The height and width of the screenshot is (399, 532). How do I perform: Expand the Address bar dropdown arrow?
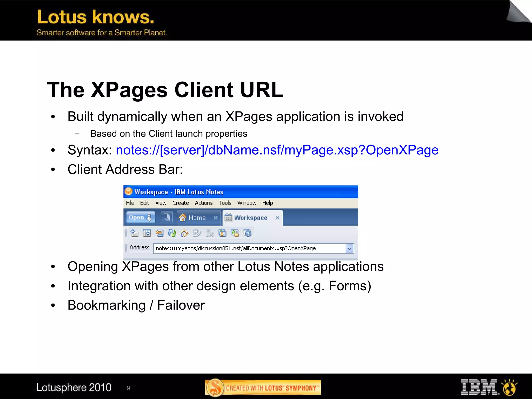click(x=350, y=248)
